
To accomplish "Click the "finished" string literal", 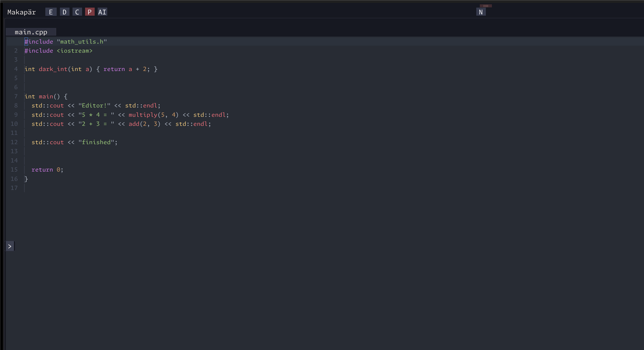I will pyautogui.click(x=96, y=142).
